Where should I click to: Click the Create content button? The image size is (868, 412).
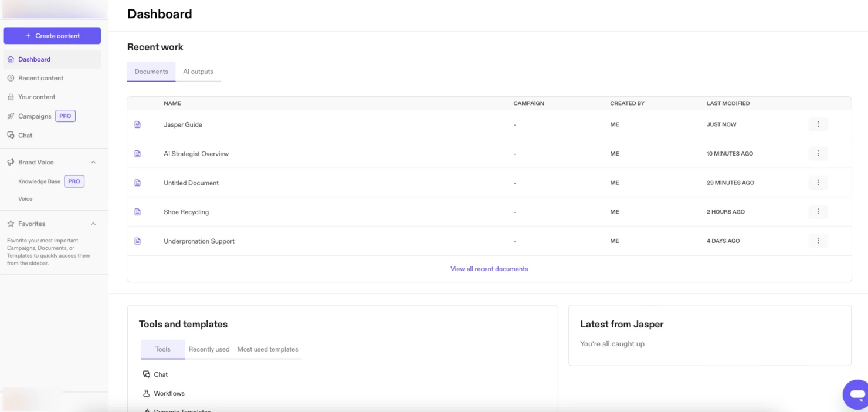52,35
